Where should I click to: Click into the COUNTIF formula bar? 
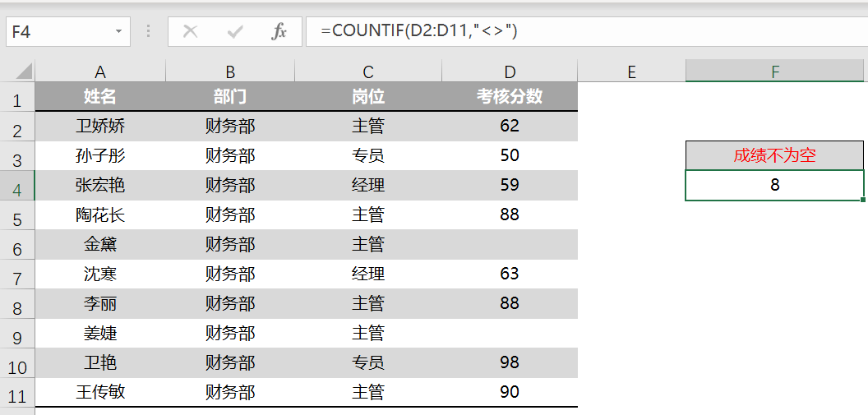[587, 31]
